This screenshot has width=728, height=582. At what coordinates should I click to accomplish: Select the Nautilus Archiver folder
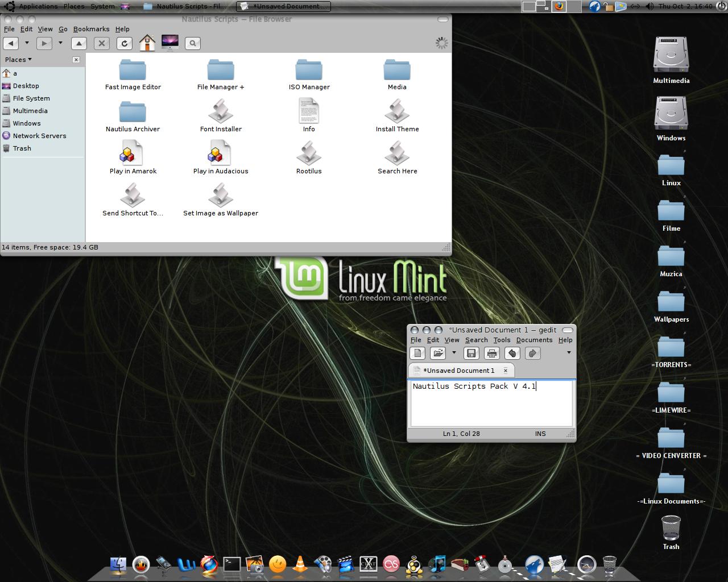point(133,116)
